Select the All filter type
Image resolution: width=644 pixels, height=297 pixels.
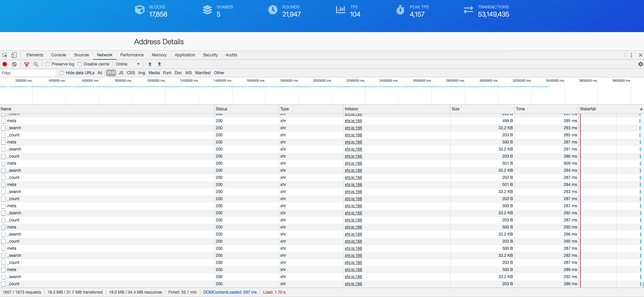point(100,73)
